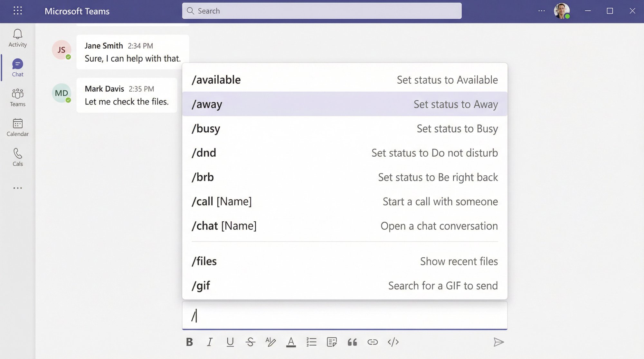
Task: Choose a font color
Action: [x=291, y=342]
